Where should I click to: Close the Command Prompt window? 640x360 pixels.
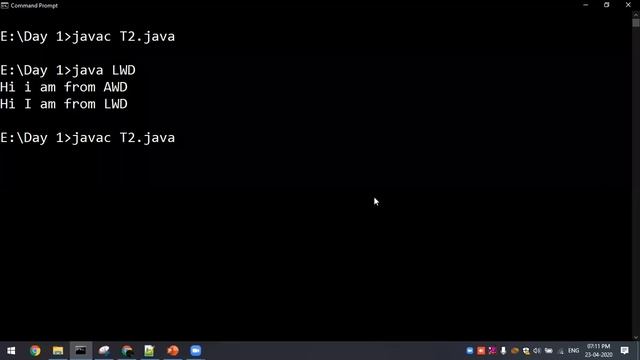pos(628,5)
